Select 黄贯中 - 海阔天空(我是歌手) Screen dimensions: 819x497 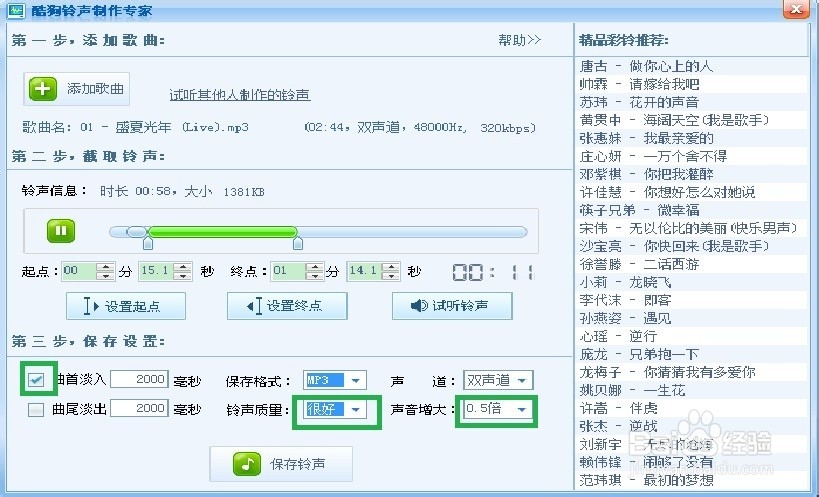click(691, 121)
